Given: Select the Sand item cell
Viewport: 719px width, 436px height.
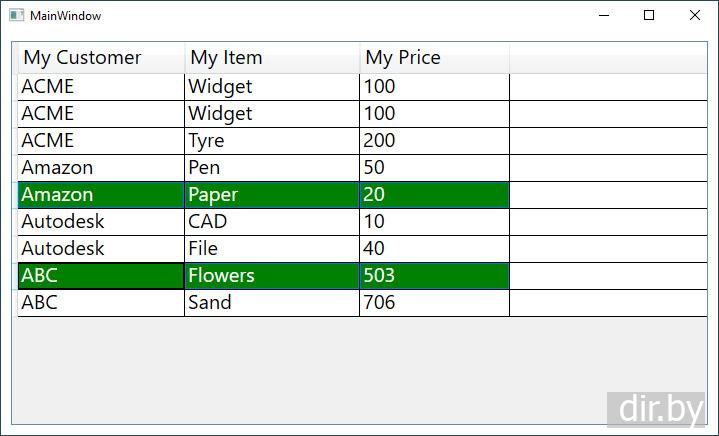Looking at the screenshot, I should (x=272, y=303).
